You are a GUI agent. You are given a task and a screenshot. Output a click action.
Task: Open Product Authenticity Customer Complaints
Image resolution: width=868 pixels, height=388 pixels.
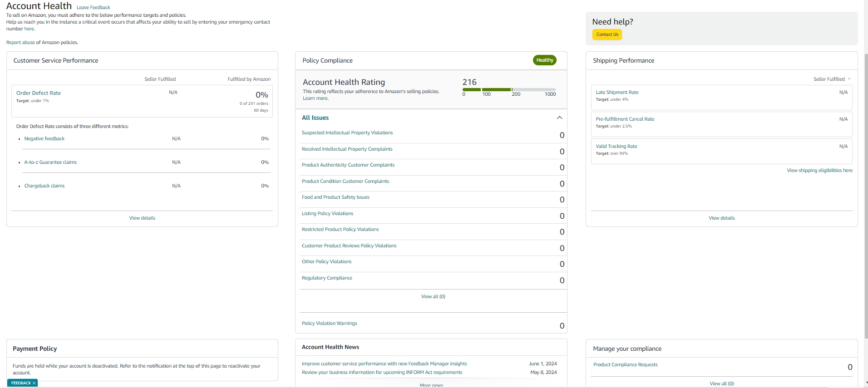348,165
